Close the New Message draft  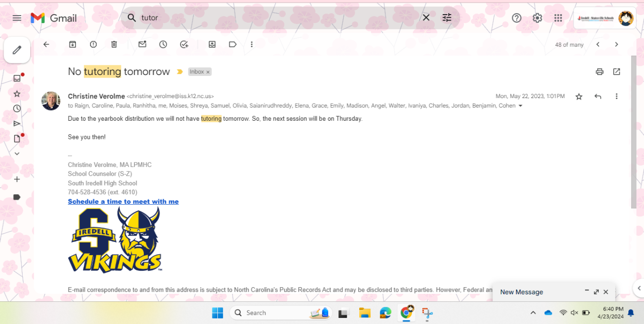(x=606, y=292)
